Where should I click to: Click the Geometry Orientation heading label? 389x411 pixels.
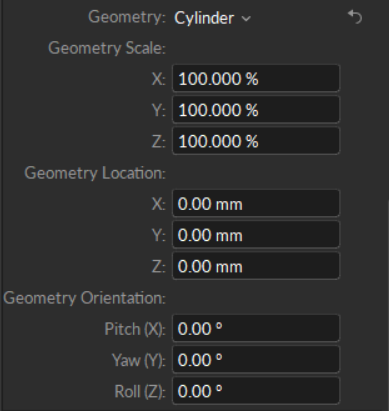click(84, 298)
